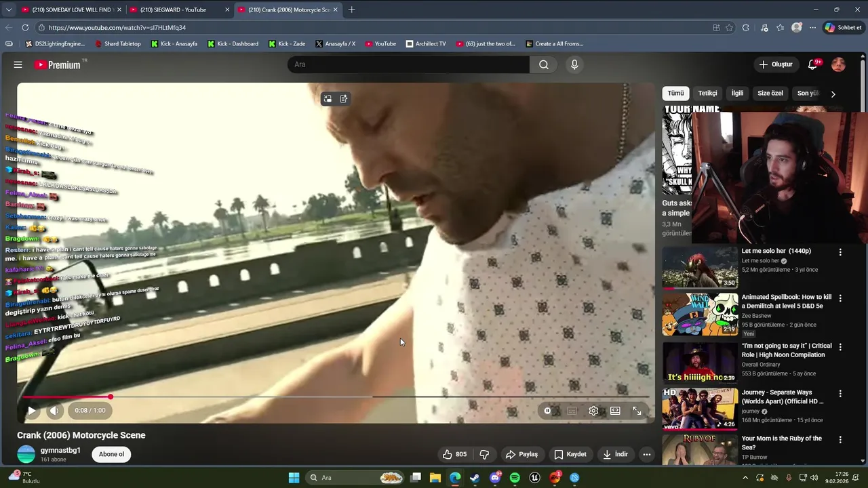Open options for Journey Separate Ways video
Screen dimensions: 868x488
click(840, 393)
